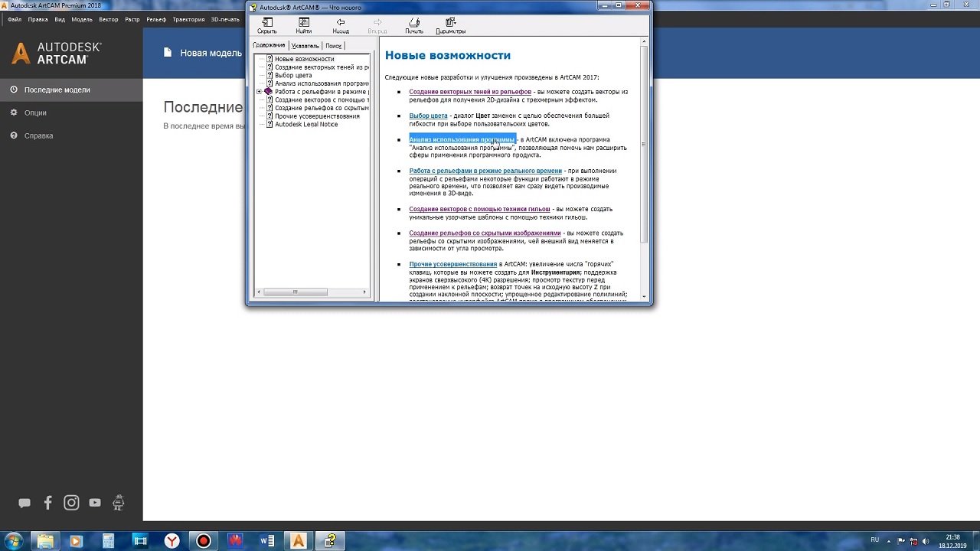Open Опции in the left sidebar

click(x=35, y=112)
